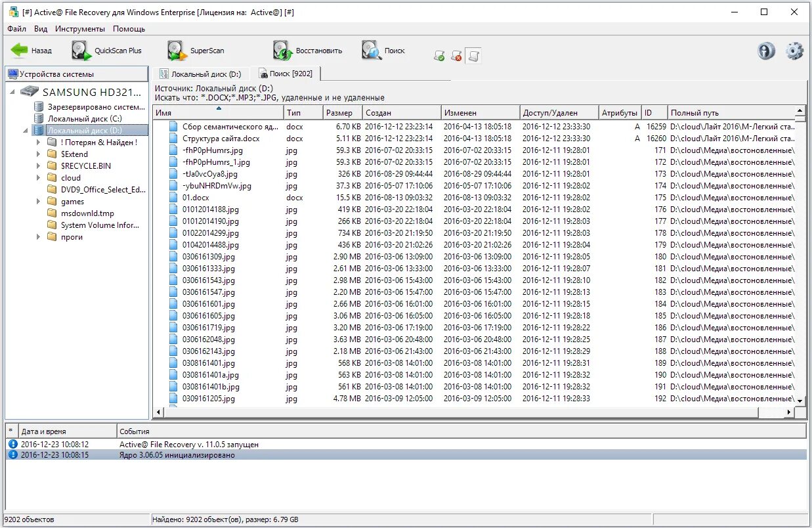Expand the ! Потерян & Найден ! folder

pyautogui.click(x=39, y=143)
